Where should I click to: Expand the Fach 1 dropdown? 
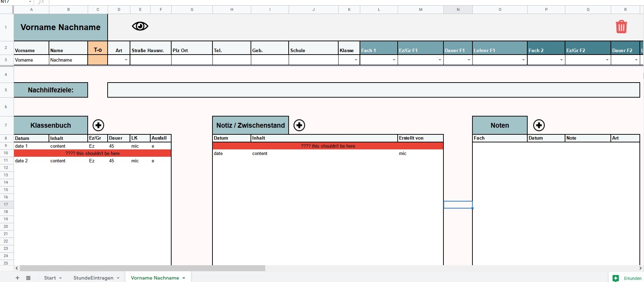[x=394, y=60]
